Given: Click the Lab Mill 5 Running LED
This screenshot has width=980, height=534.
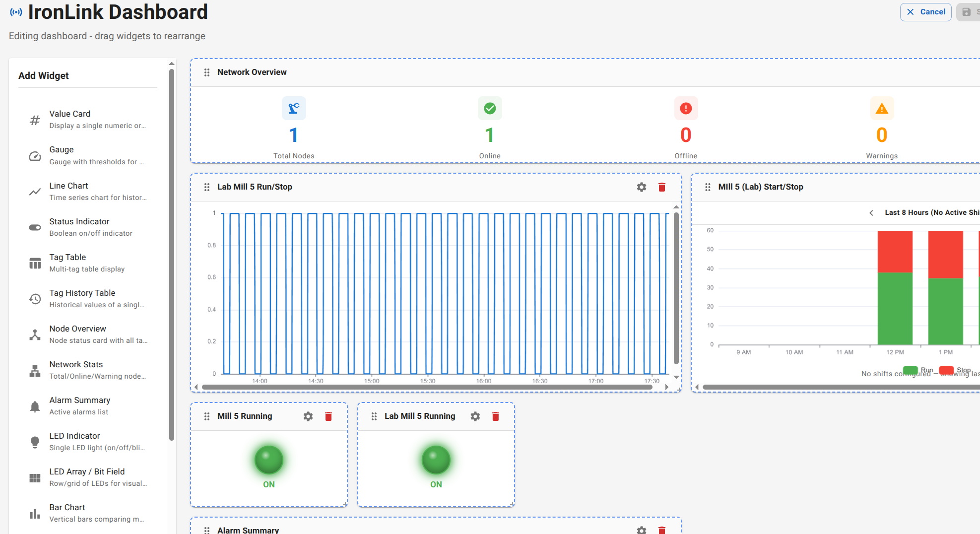Looking at the screenshot, I should pos(436,460).
